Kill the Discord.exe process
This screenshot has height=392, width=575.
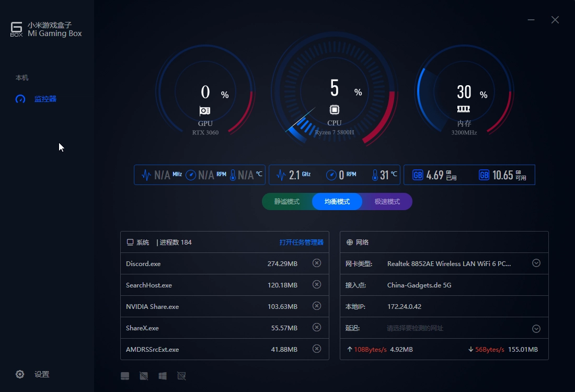coord(317,263)
